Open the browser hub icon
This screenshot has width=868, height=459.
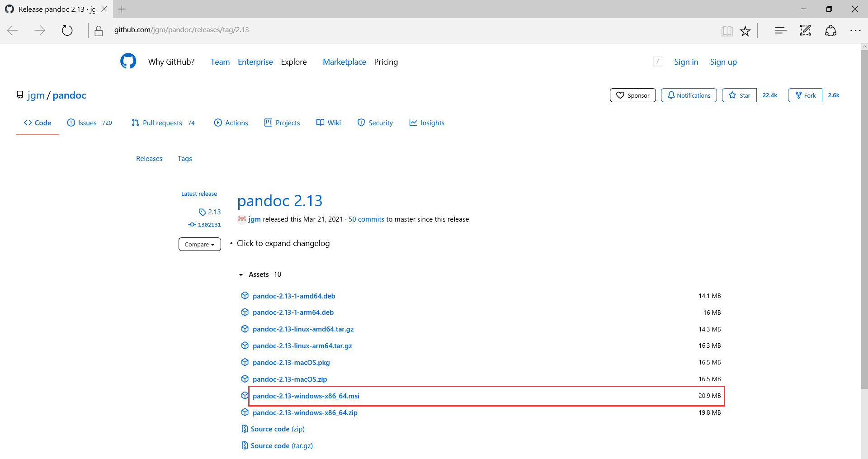click(x=781, y=30)
